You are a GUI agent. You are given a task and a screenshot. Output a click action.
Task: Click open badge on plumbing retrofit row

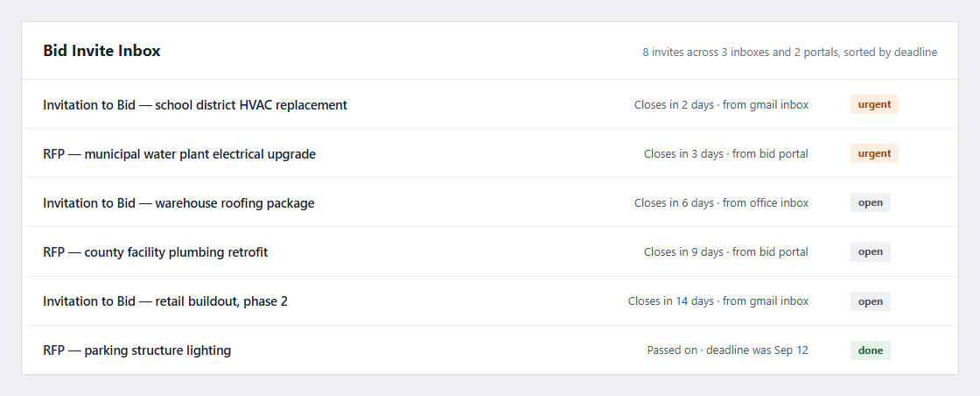pos(871,251)
